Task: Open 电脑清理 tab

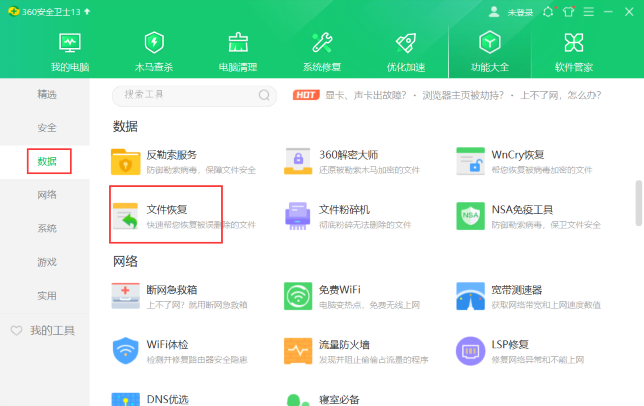Action: tap(238, 52)
